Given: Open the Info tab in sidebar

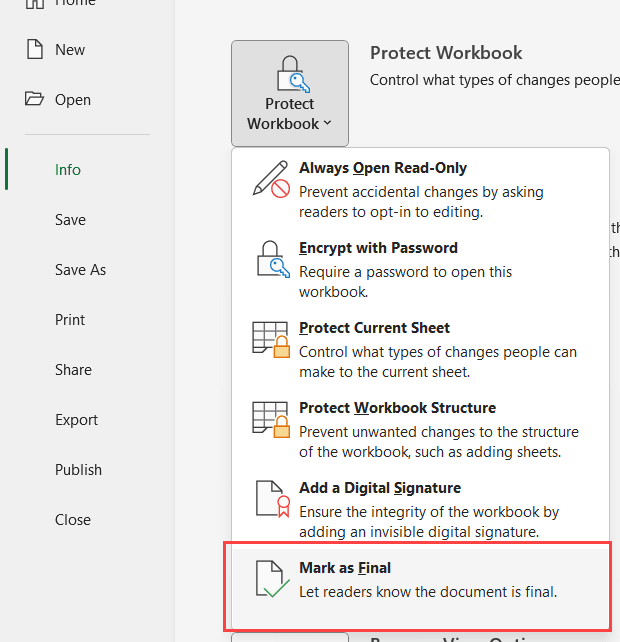Looking at the screenshot, I should coord(68,170).
